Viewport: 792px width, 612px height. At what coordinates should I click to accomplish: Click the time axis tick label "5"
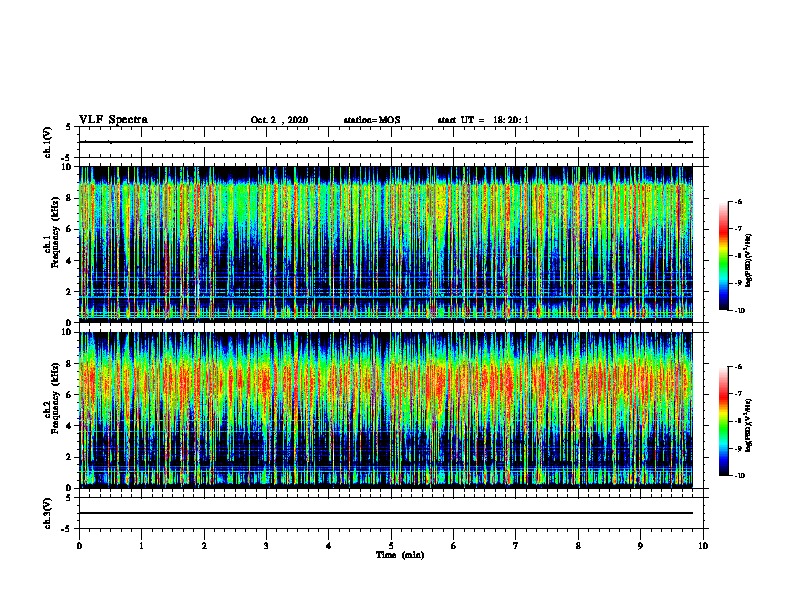tap(391, 546)
